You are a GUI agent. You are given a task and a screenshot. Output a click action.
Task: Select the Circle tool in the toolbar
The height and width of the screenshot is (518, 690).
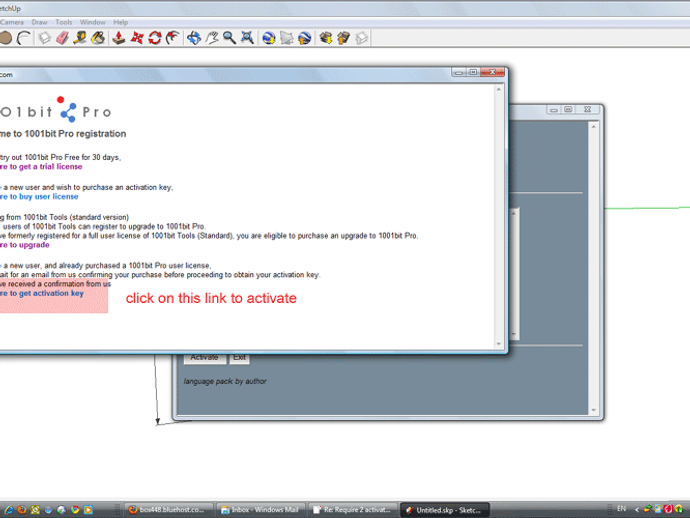pos(5,38)
